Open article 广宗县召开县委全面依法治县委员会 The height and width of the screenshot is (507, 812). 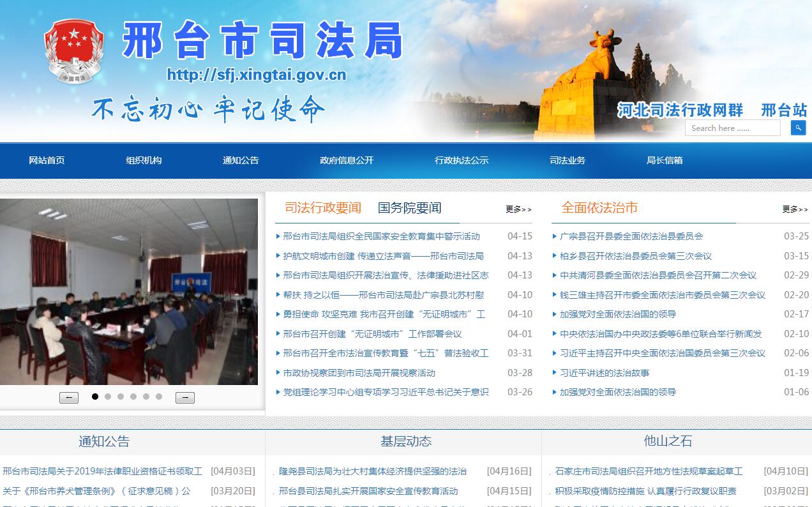[631, 236]
